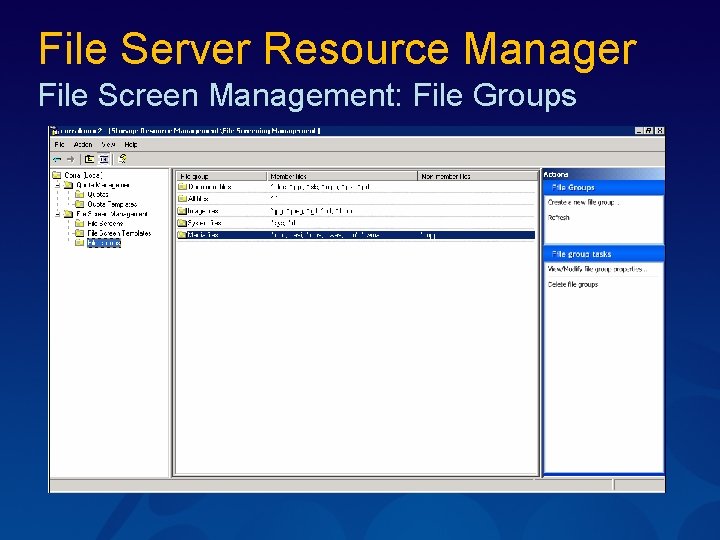Collapse the Quota Management tree node
Screen dimensions: 720x540
point(58,185)
